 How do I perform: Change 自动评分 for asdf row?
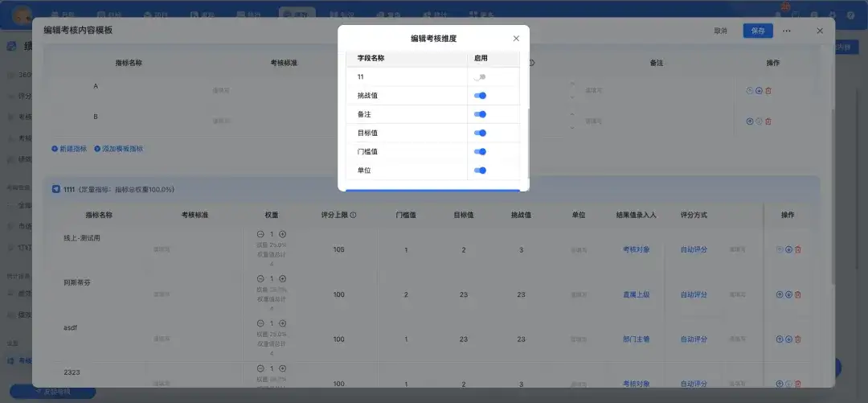pos(694,339)
